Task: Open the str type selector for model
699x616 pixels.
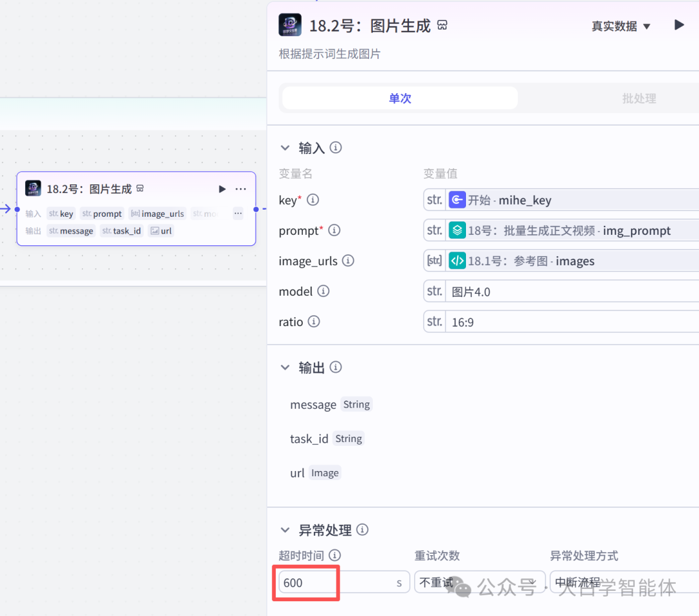Action: 435,292
